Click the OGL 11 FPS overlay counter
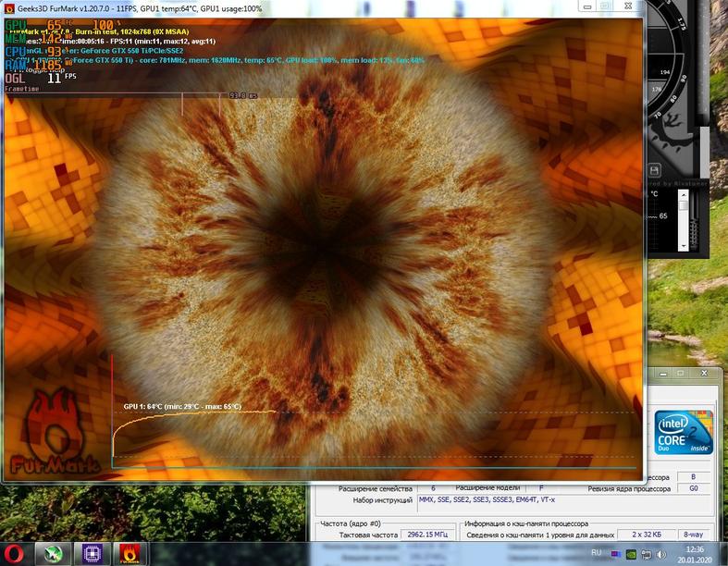The image size is (728, 566). point(41,77)
